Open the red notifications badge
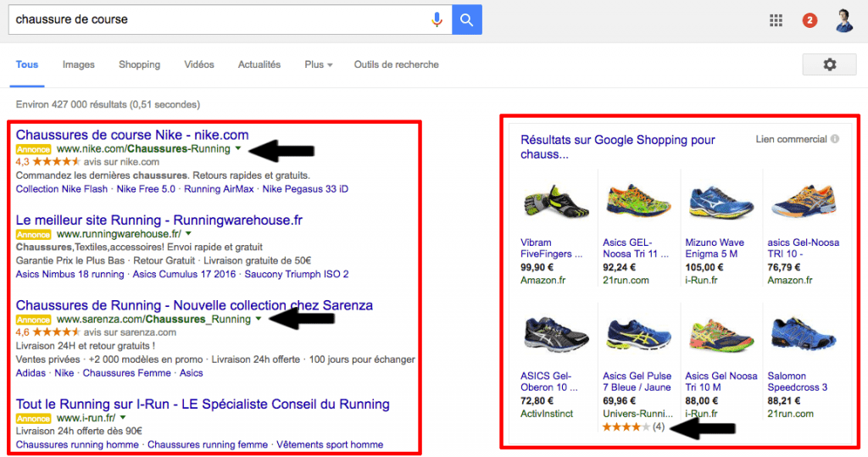868x457 pixels. pyautogui.click(x=810, y=20)
